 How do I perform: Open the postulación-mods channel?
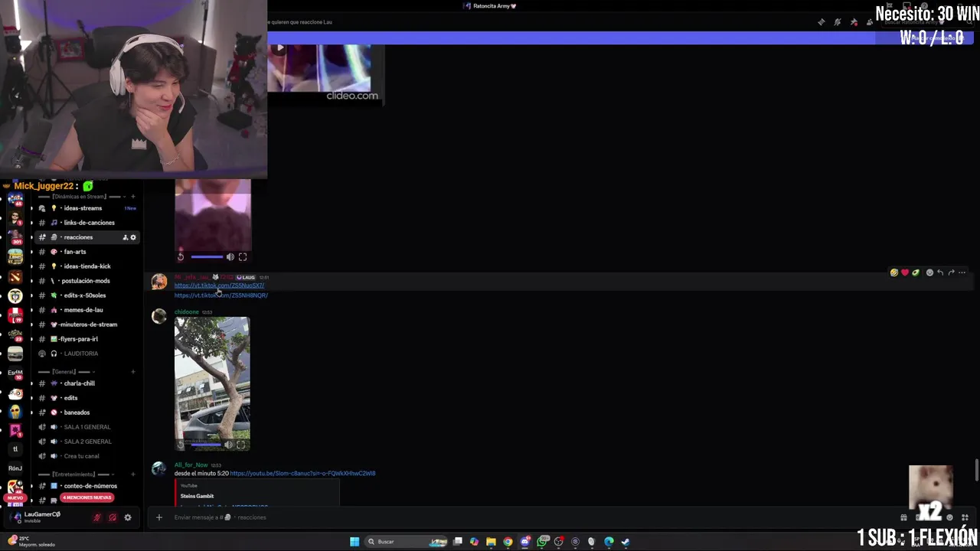tap(86, 281)
